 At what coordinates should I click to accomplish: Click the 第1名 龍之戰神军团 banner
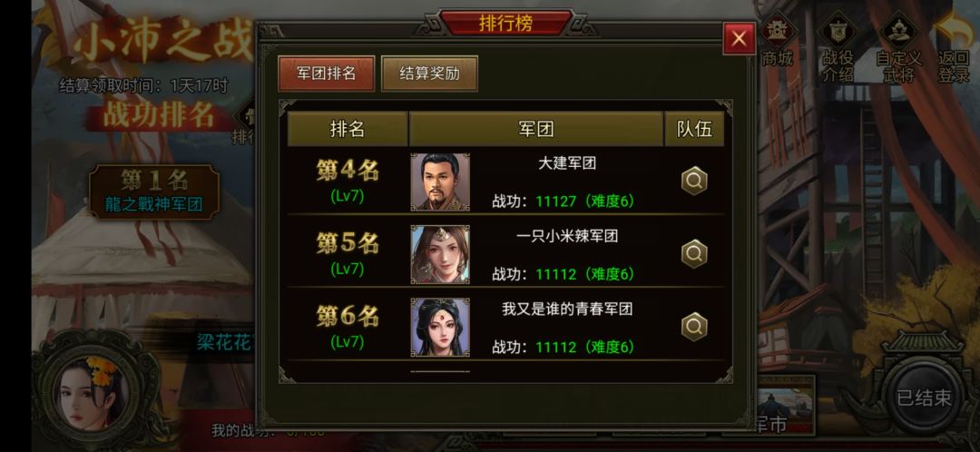point(154,192)
